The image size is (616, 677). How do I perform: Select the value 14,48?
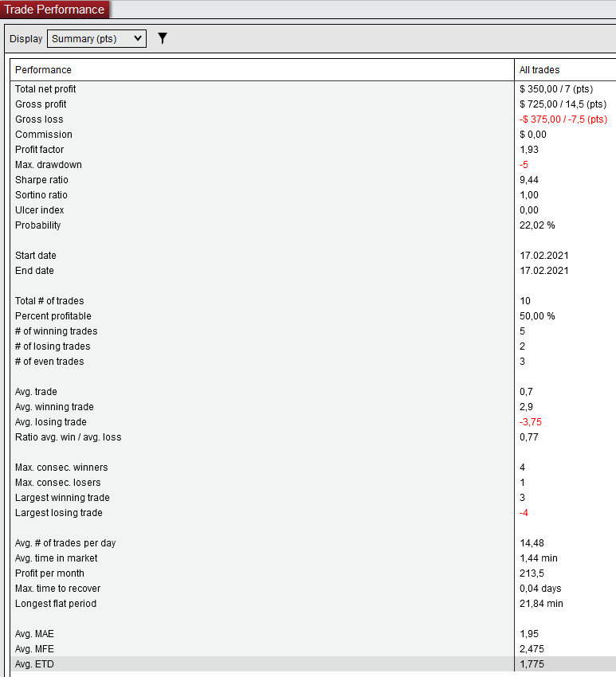coord(532,542)
